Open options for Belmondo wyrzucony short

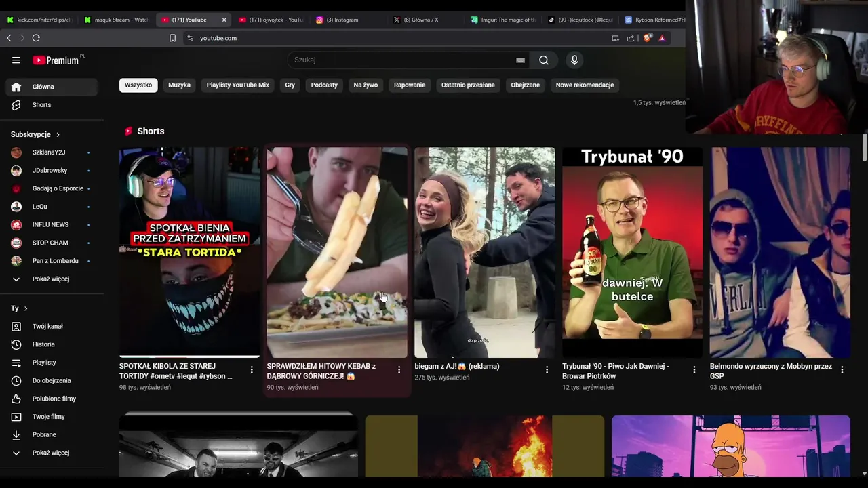click(x=842, y=370)
